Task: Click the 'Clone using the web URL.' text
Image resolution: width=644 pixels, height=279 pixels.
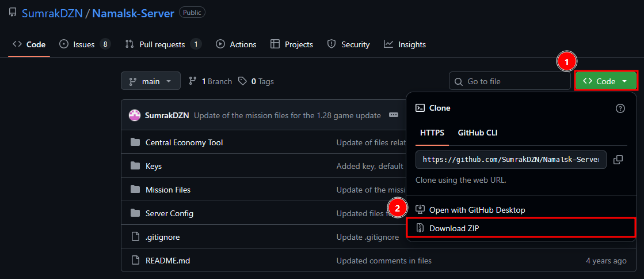Action: point(461,180)
